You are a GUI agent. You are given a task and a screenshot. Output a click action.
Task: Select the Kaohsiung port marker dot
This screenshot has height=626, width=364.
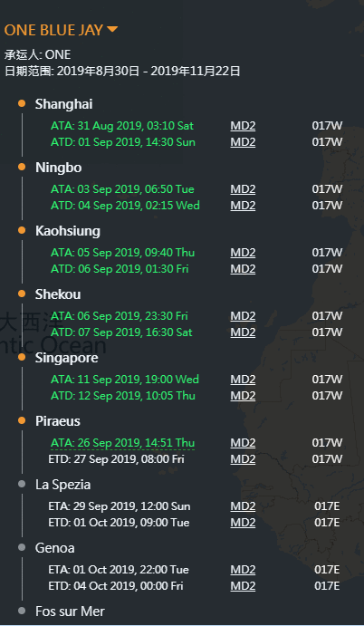click(22, 230)
